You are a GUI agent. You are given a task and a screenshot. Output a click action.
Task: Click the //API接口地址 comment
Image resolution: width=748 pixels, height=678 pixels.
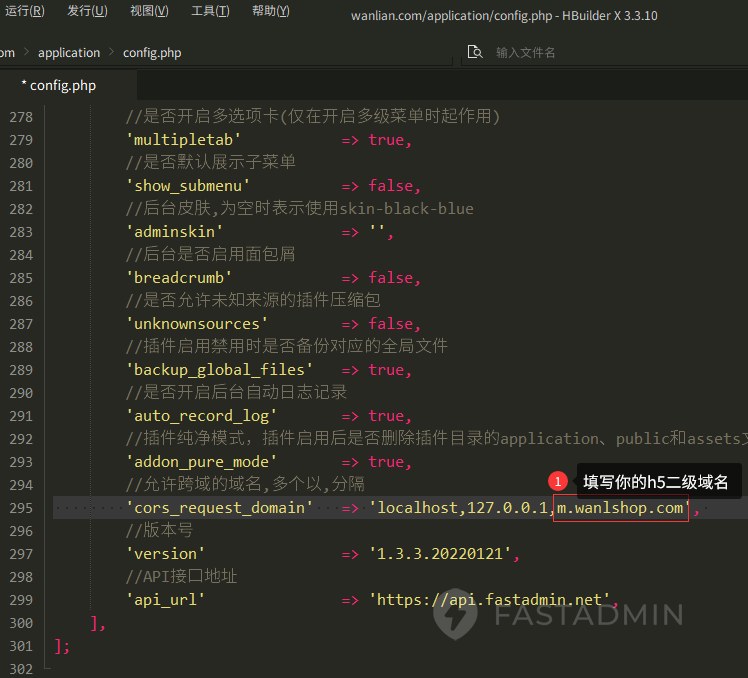click(181, 576)
